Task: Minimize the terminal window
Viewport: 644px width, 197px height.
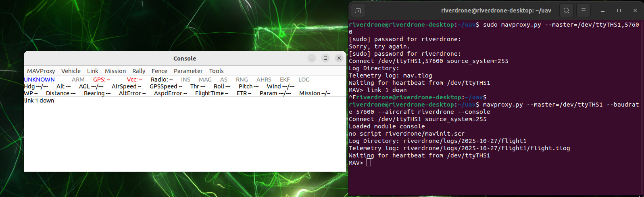Action: click(603, 10)
